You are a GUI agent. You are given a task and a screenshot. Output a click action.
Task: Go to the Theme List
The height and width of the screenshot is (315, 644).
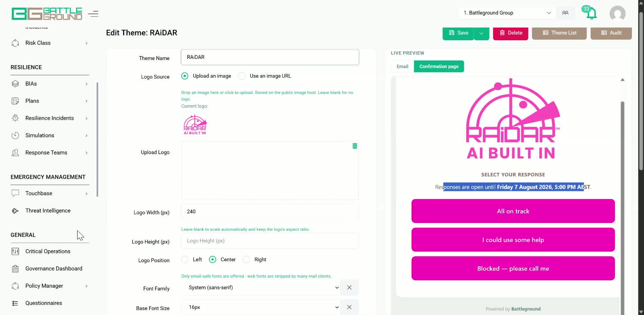coord(559,33)
